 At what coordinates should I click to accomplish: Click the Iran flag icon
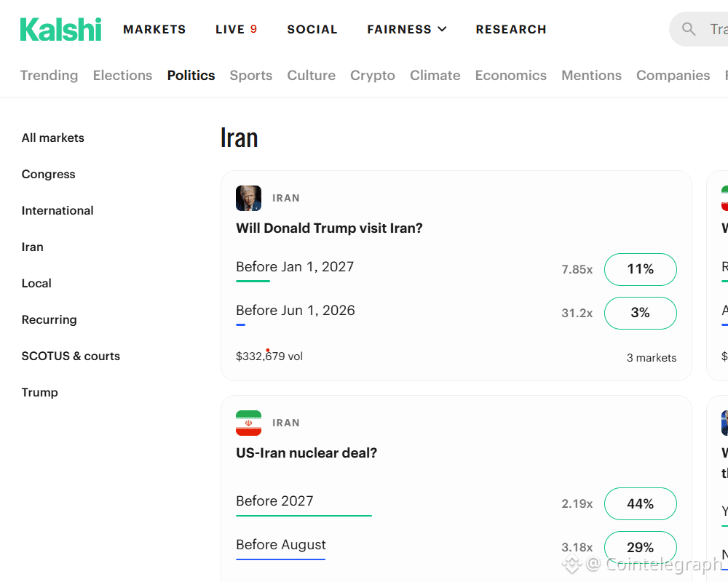248,423
